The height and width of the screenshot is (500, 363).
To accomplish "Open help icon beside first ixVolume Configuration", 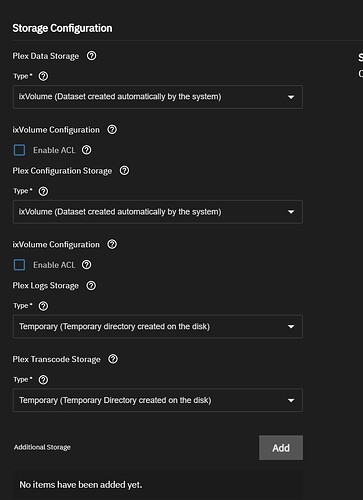I will pos(112,130).
